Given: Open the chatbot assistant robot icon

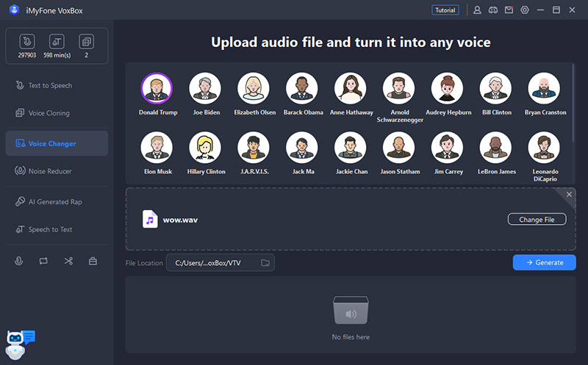Looking at the screenshot, I should click(20, 344).
